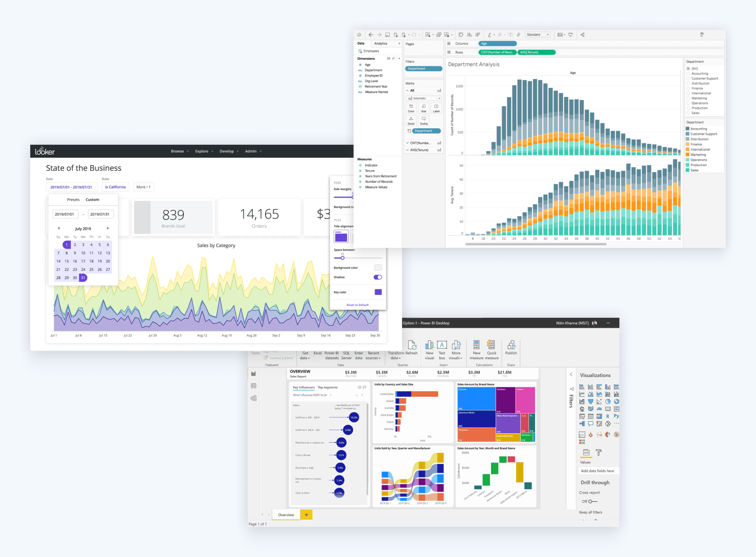
Task: Click search icon beside Tableau Dimensions
Action: pos(393,58)
